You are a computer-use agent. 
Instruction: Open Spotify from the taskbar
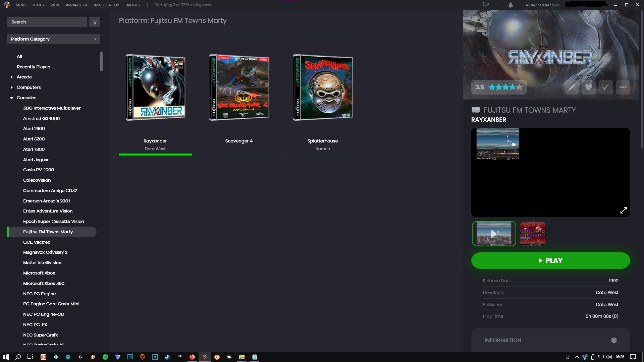(x=105, y=357)
